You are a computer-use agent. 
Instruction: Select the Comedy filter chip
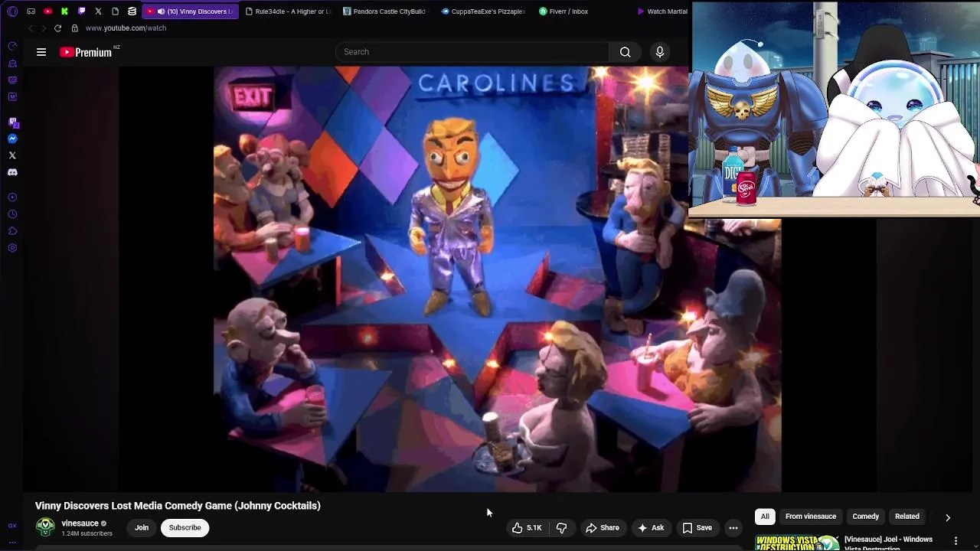click(x=866, y=517)
